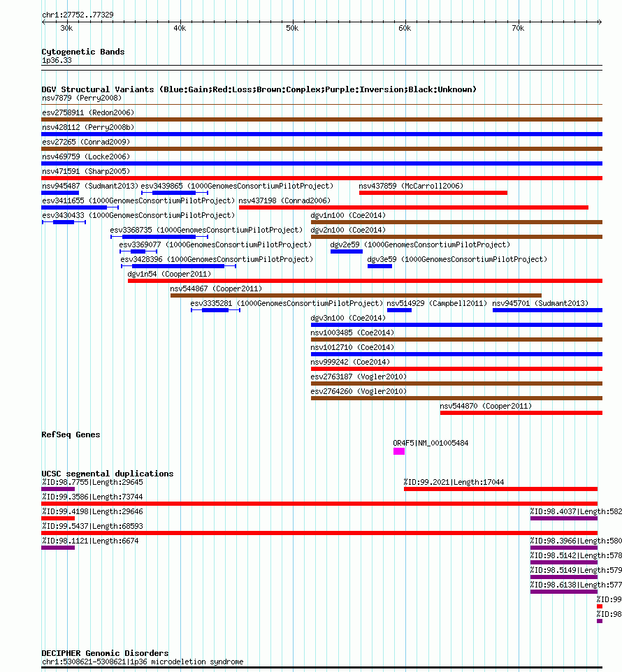The width and height of the screenshot is (622, 672).
Task: Click the chr1:27752..77329 position label
Action: pos(78,15)
